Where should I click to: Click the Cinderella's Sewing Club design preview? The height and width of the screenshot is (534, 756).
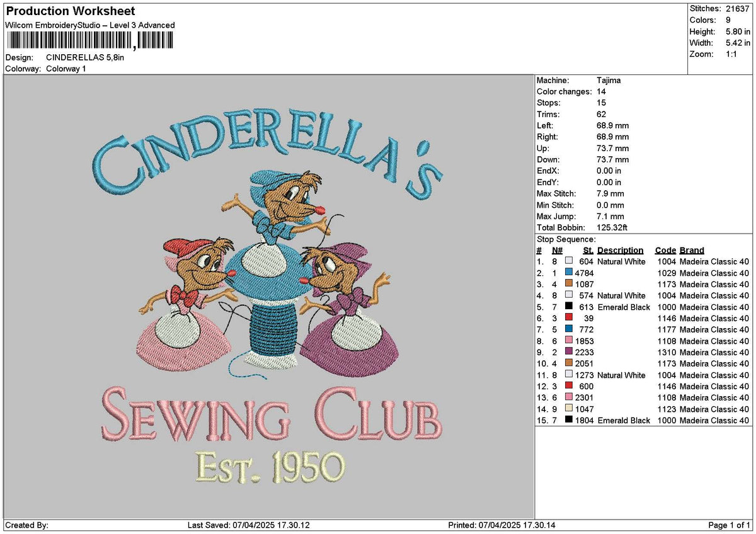click(x=269, y=296)
